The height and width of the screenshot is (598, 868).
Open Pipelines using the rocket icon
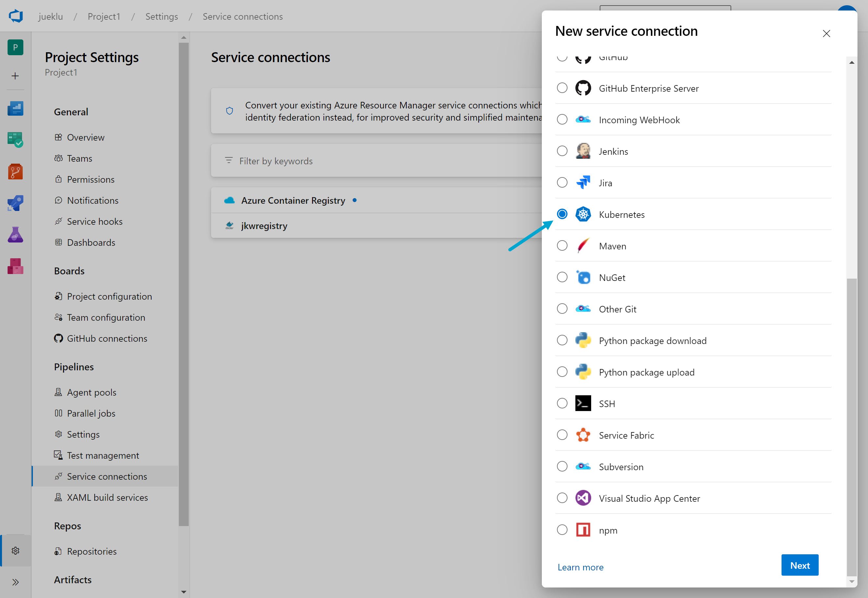[15, 203]
